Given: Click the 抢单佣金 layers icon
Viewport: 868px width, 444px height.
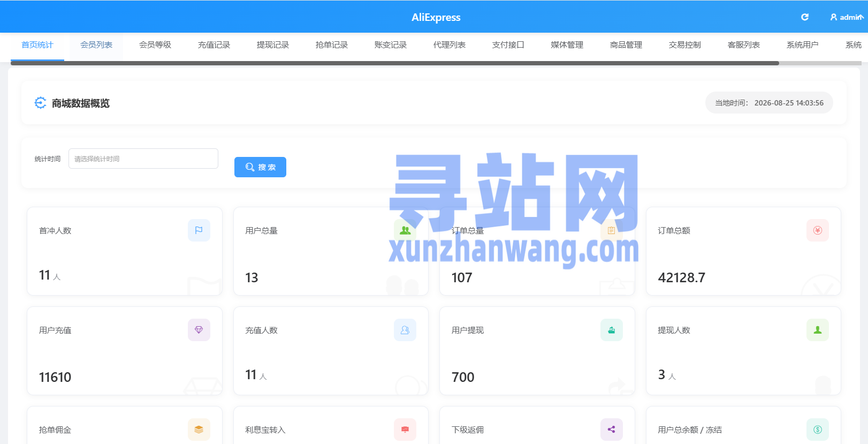Looking at the screenshot, I should pyautogui.click(x=199, y=430).
